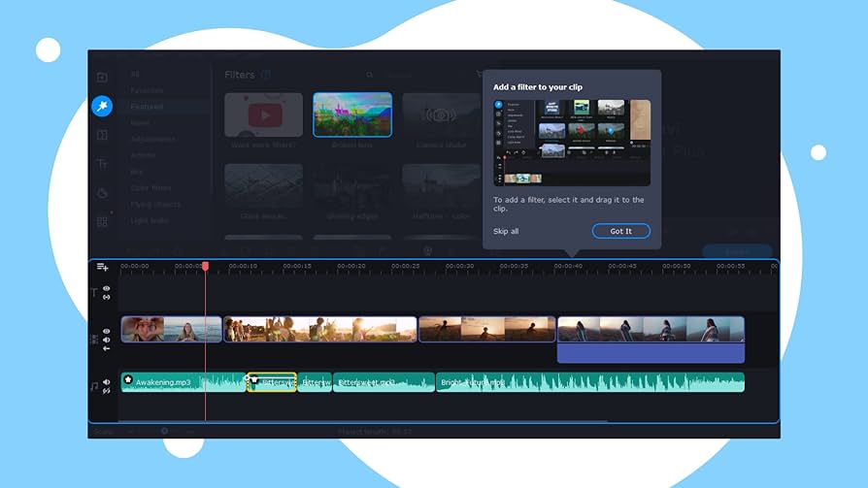This screenshot has width=868, height=488.
Task: Click the red playhead marker on ruler
Action: click(205, 266)
